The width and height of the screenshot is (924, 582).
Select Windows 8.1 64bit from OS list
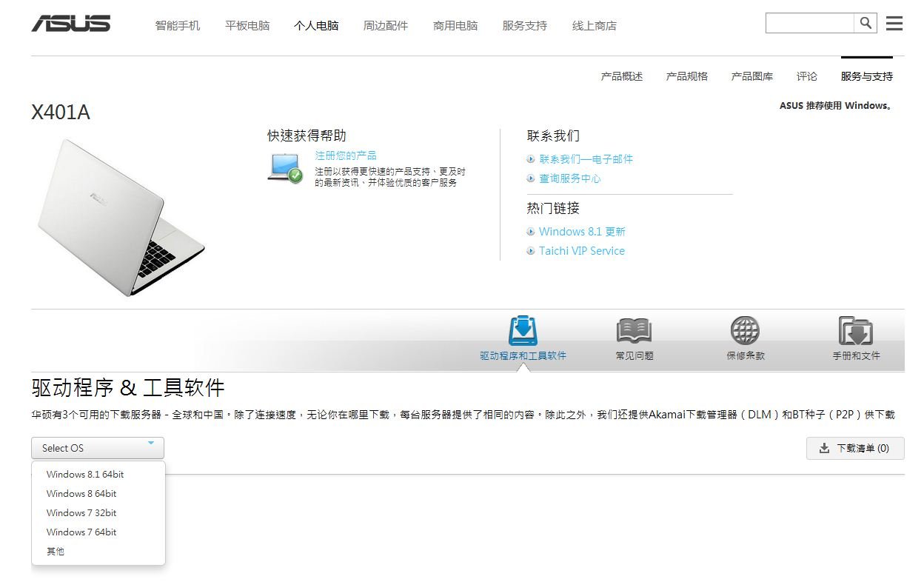tap(84, 474)
